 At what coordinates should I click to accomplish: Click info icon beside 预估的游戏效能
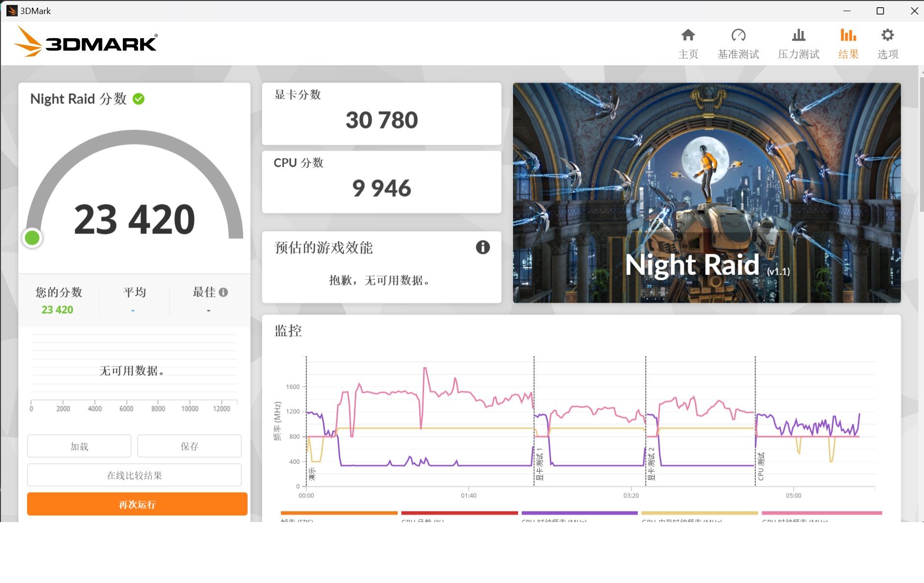(483, 248)
